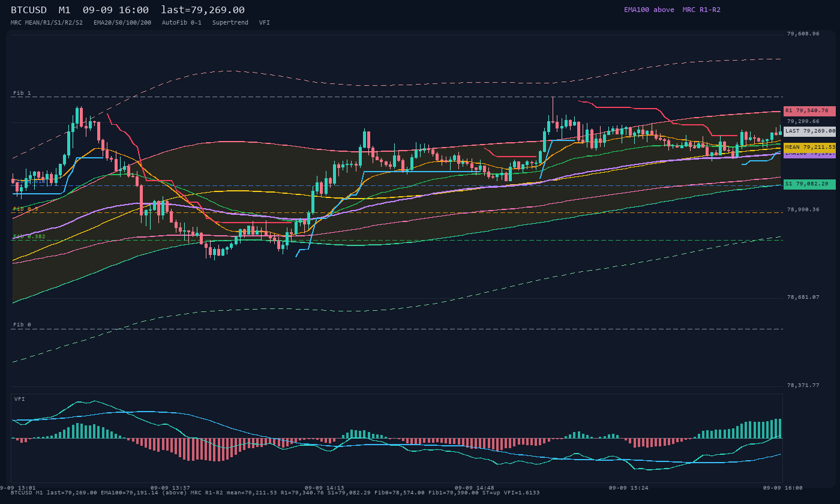The width and height of the screenshot is (840, 504).
Task: Click the 09-09 14:13 time axis label
Action: point(325,488)
